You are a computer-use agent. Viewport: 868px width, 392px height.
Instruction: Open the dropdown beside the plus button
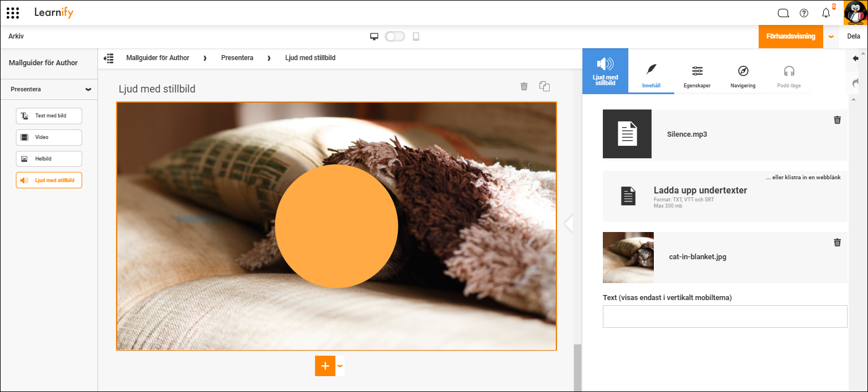340,366
